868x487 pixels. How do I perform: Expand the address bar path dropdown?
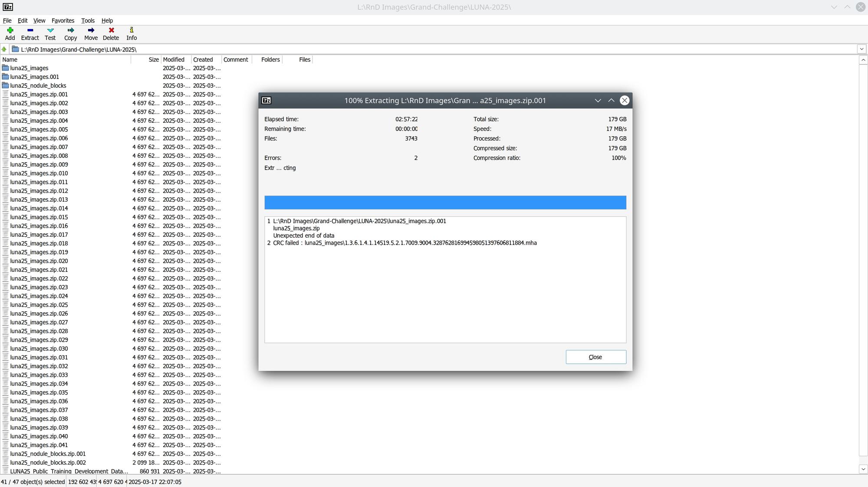[x=861, y=49]
